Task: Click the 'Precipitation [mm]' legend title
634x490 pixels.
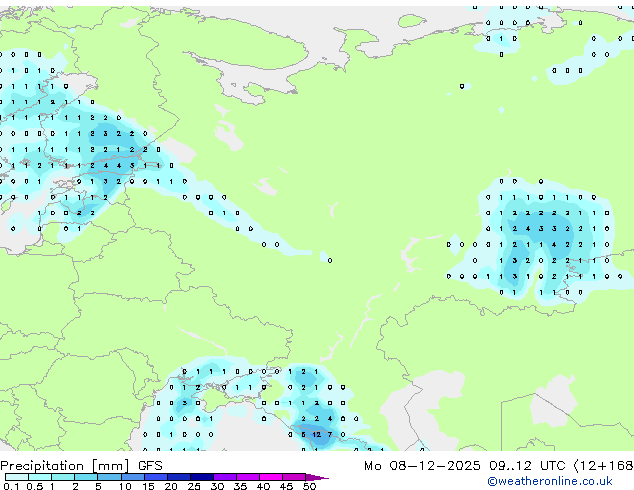Action: coord(65,466)
